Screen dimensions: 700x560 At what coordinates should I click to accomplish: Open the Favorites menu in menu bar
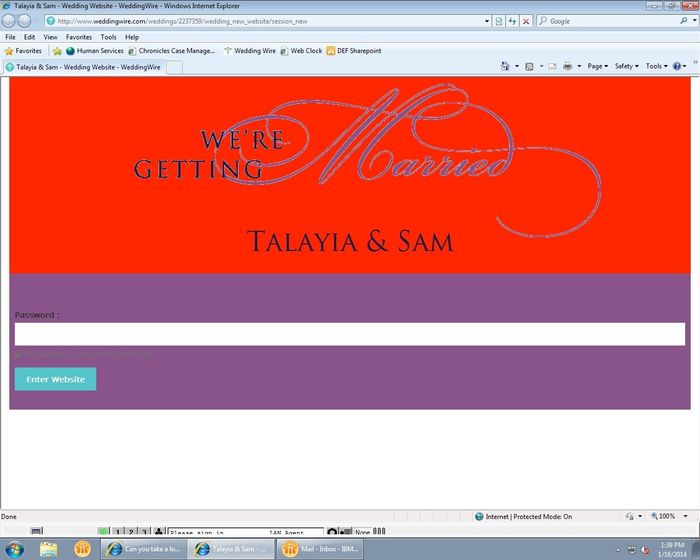pos(79,37)
